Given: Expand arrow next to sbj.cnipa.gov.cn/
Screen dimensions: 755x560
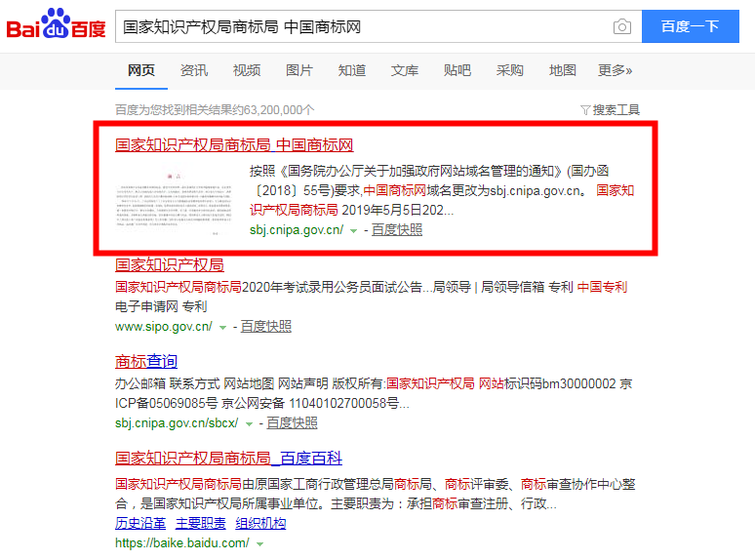Looking at the screenshot, I should pyautogui.click(x=353, y=231).
